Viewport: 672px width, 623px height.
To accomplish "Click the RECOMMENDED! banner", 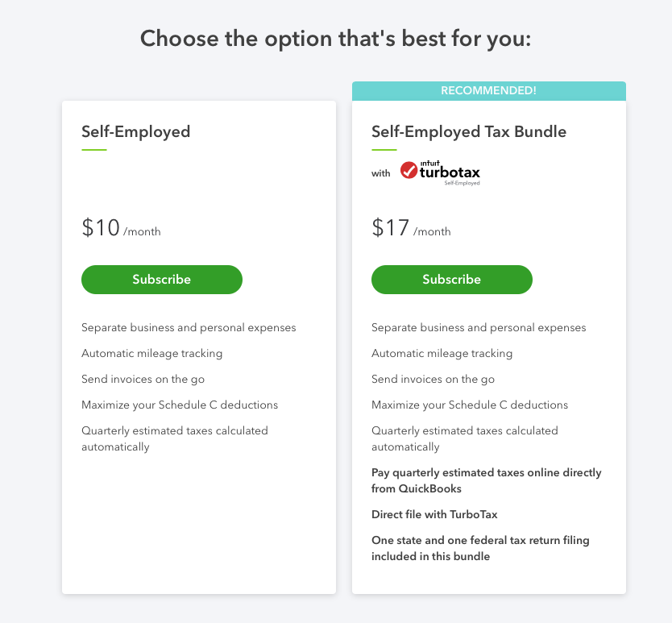I will pos(488,91).
